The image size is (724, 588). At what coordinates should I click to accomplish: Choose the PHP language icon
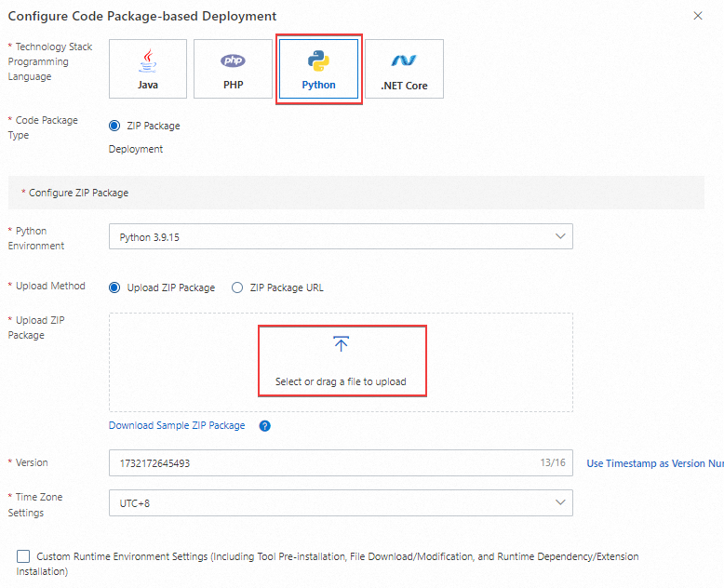pos(233,62)
